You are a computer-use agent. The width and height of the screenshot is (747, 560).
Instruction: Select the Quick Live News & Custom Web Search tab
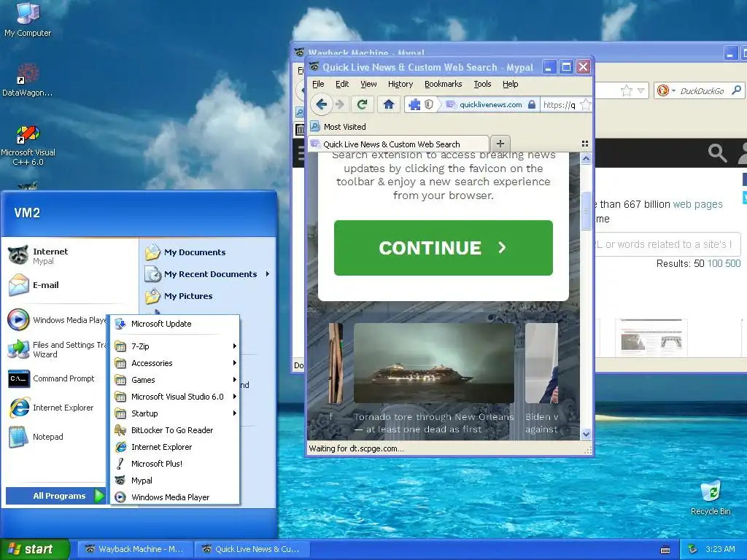(x=398, y=144)
